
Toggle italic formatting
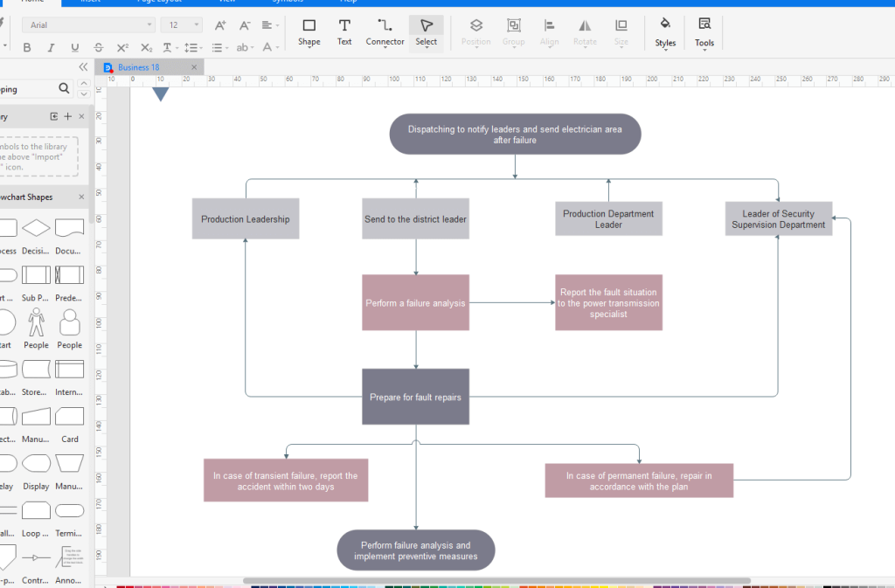pyautogui.click(x=51, y=48)
